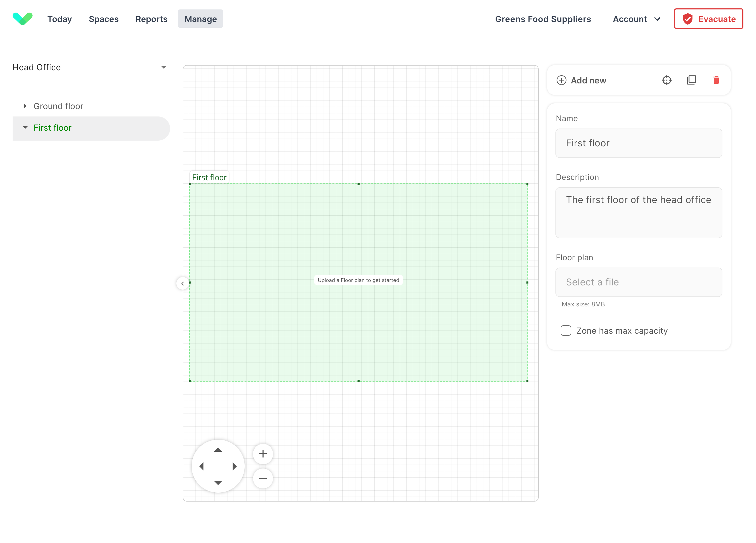The width and height of the screenshot is (756, 543).
Task: Click the Today navigation tab
Action: click(59, 19)
